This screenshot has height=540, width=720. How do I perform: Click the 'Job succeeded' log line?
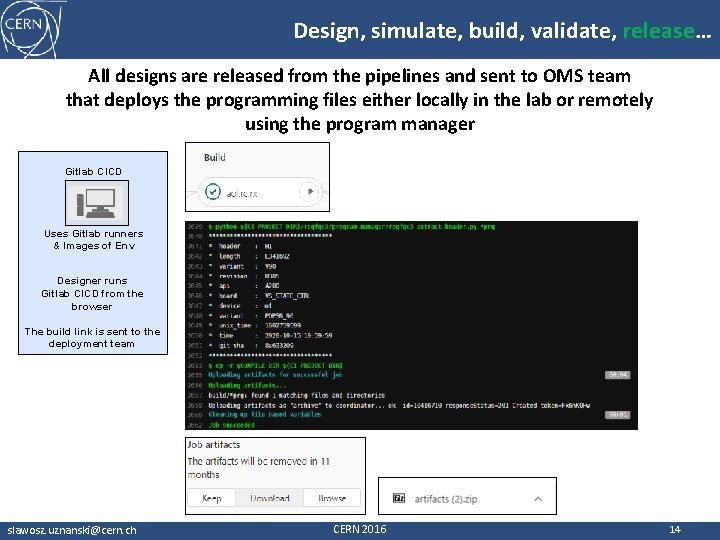point(231,425)
